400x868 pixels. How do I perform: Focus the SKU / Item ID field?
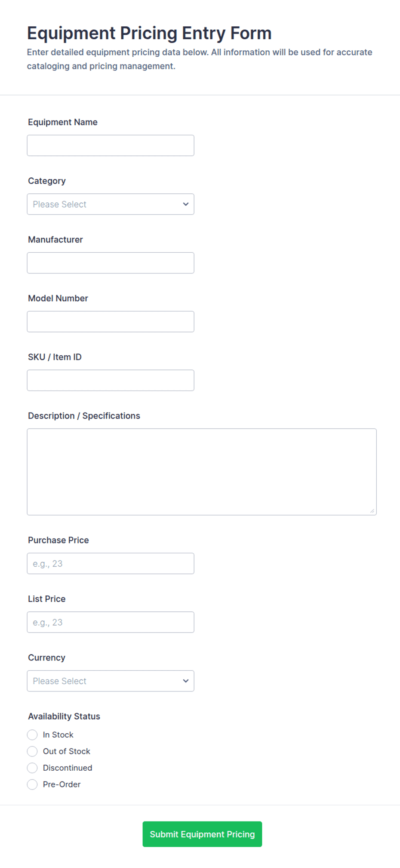111,380
